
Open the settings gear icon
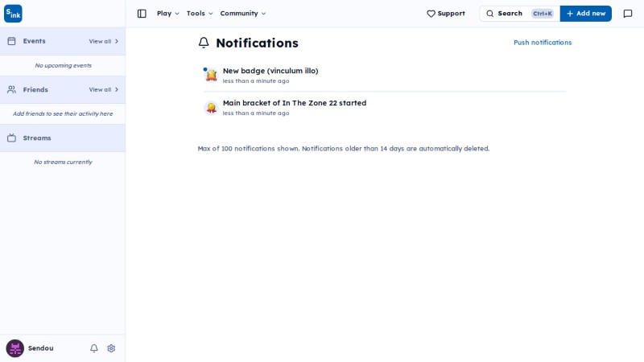coord(111,348)
